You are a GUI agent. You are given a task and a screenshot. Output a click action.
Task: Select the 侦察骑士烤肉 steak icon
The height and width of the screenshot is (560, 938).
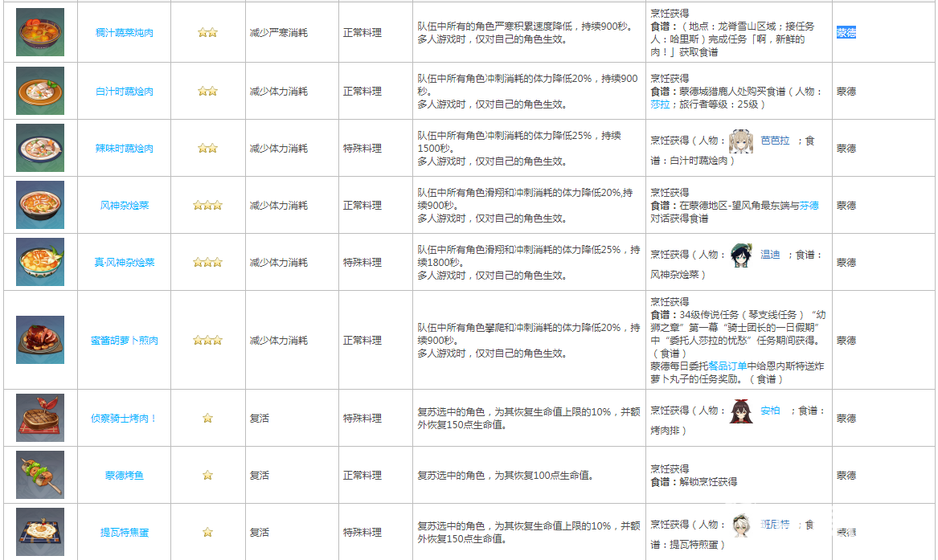pyautogui.click(x=40, y=418)
